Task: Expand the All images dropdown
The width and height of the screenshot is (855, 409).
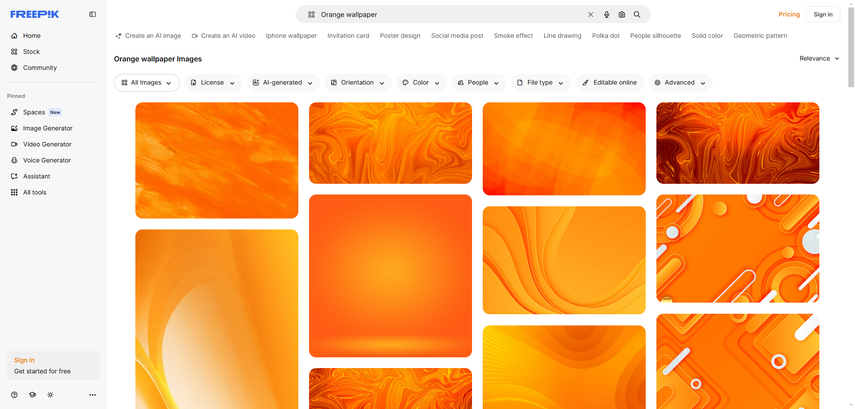Action: point(147,83)
